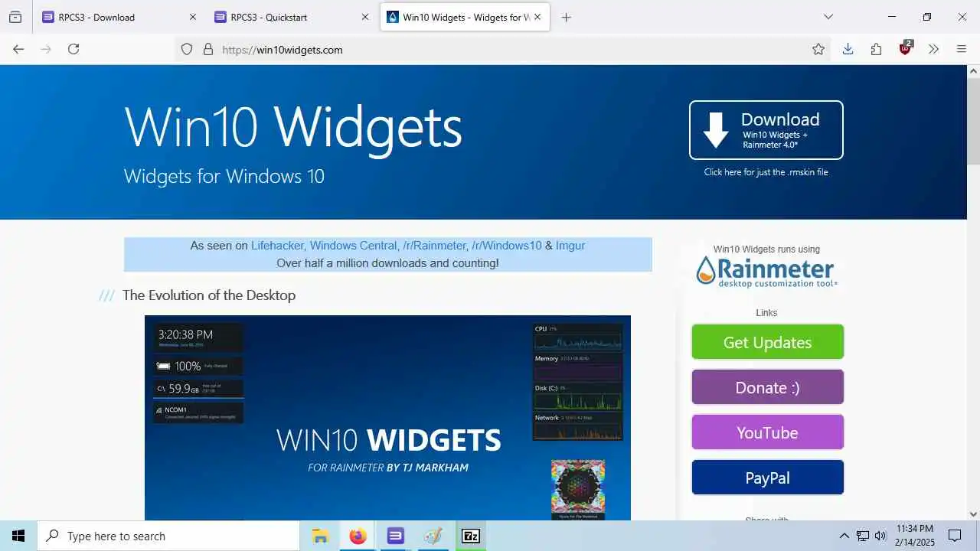980x551 pixels.
Task: Open Firefox downloads panel
Action: pos(848,49)
